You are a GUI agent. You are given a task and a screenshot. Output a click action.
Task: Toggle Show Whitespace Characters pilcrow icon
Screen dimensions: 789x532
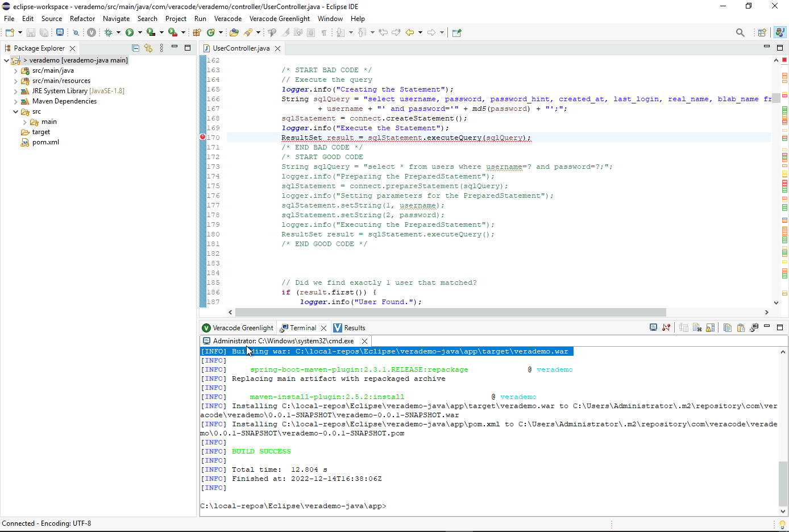pyautogui.click(x=324, y=32)
